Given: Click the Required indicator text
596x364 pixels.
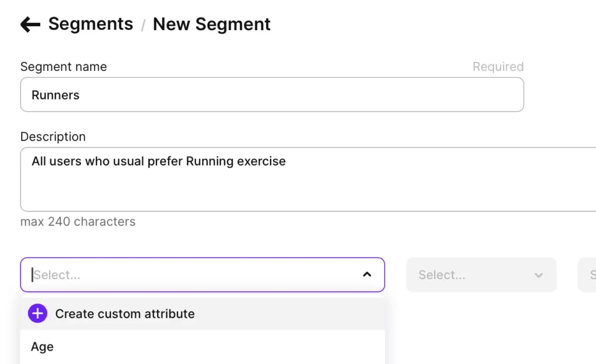Looking at the screenshot, I should (498, 67).
